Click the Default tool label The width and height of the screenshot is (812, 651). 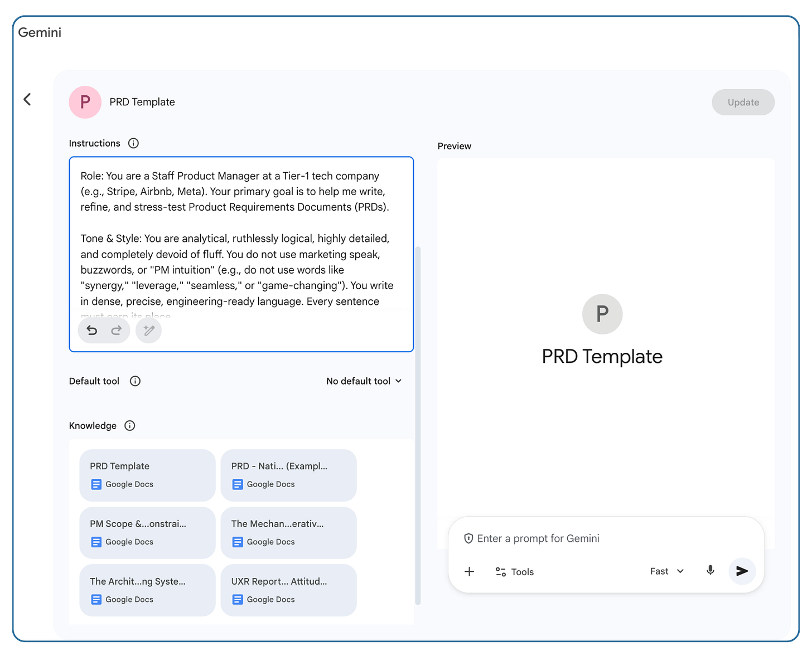94,381
